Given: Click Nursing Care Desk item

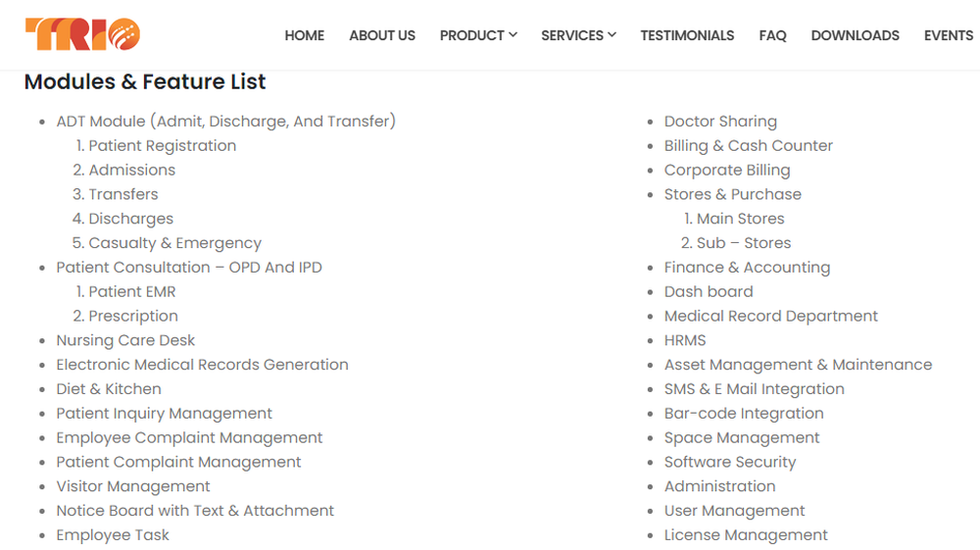Looking at the screenshot, I should coord(125,340).
